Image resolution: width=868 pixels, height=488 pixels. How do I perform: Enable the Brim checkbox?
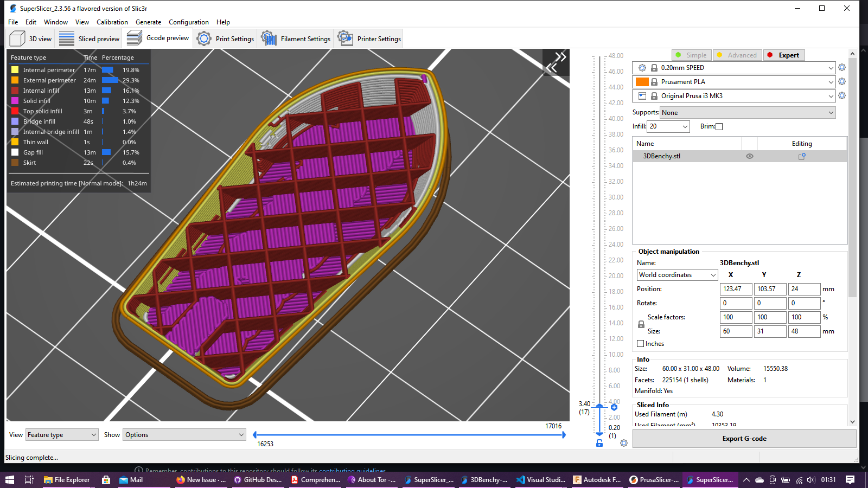pyautogui.click(x=719, y=126)
